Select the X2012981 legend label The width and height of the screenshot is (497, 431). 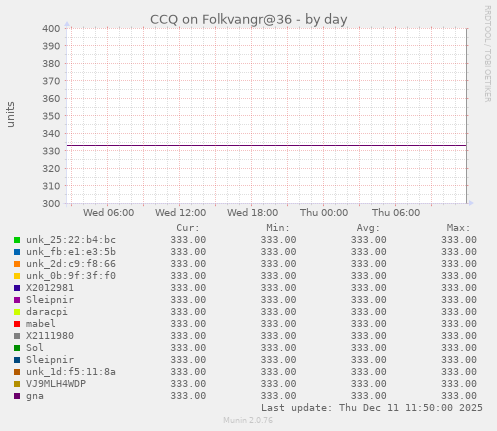coord(50,288)
